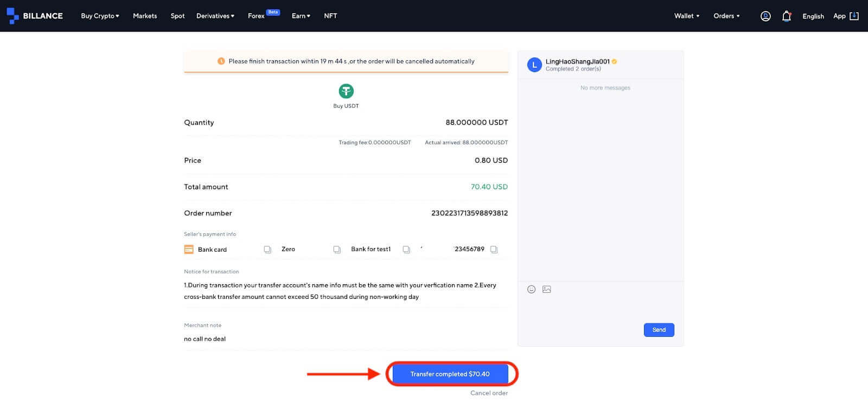Click the countdown clock warning icon

point(221,61)
